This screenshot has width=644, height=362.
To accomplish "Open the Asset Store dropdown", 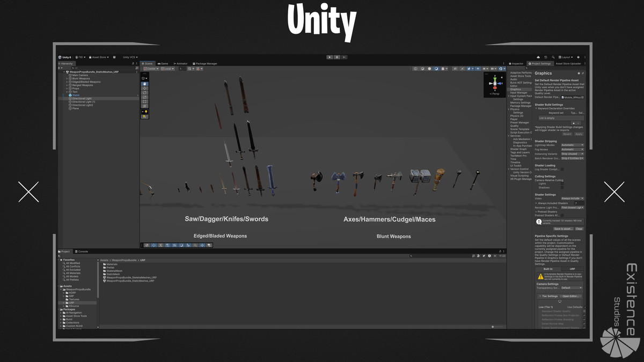I will (x=99, y=57).
